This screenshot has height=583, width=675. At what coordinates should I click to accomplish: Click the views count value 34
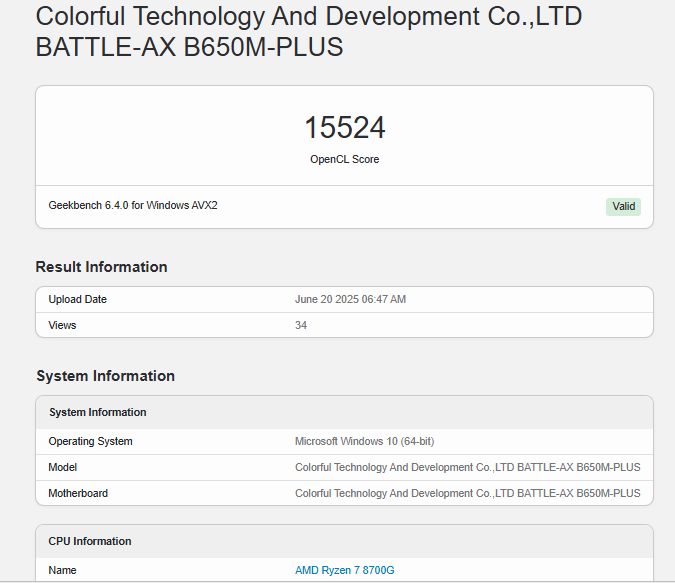(301, 325)
